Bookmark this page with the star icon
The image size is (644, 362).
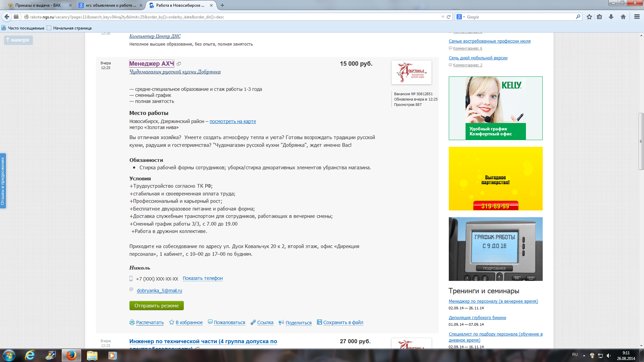[589, 17]
